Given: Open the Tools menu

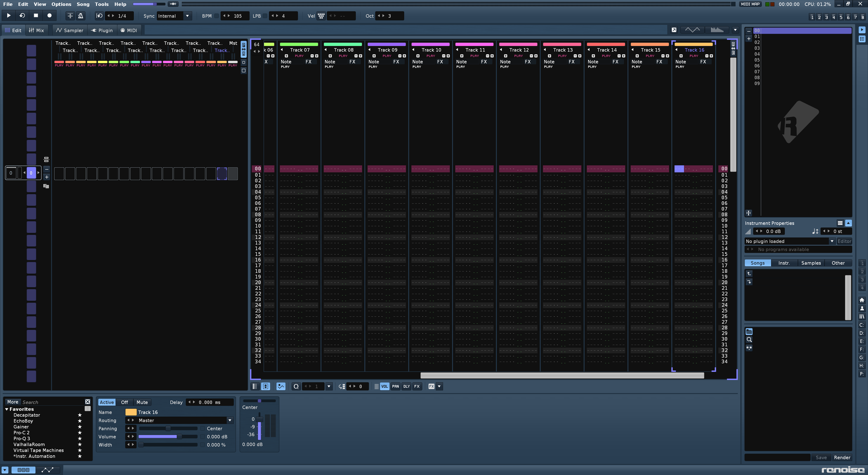Looking at the screenshot, I should pyautogui.click(x=101, y=4).
